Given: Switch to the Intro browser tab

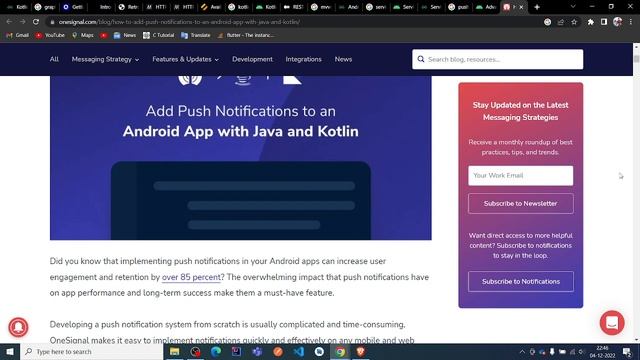Looking at the screenshot, I should tap(100, 7).
